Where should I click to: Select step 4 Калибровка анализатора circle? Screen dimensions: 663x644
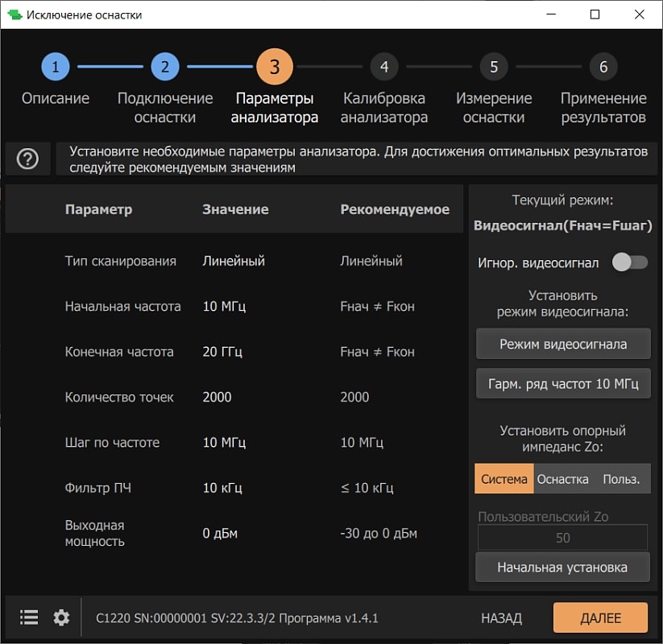tap(384, 67)
